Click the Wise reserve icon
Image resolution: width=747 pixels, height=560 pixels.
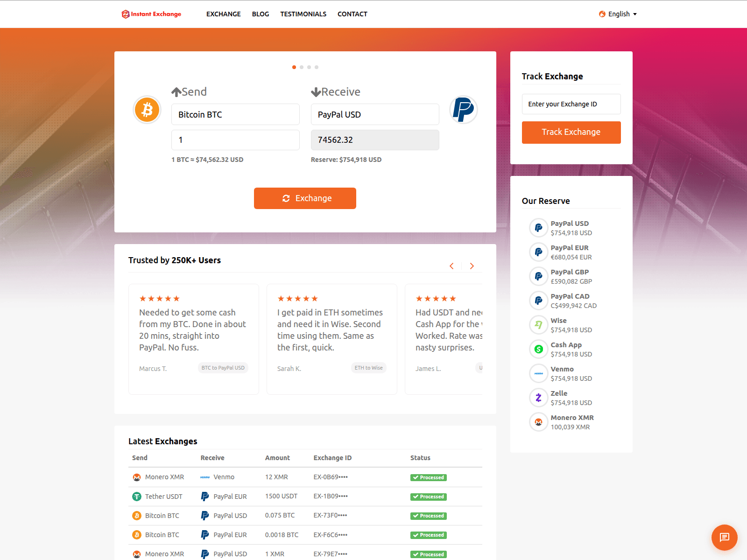(538, 325)
